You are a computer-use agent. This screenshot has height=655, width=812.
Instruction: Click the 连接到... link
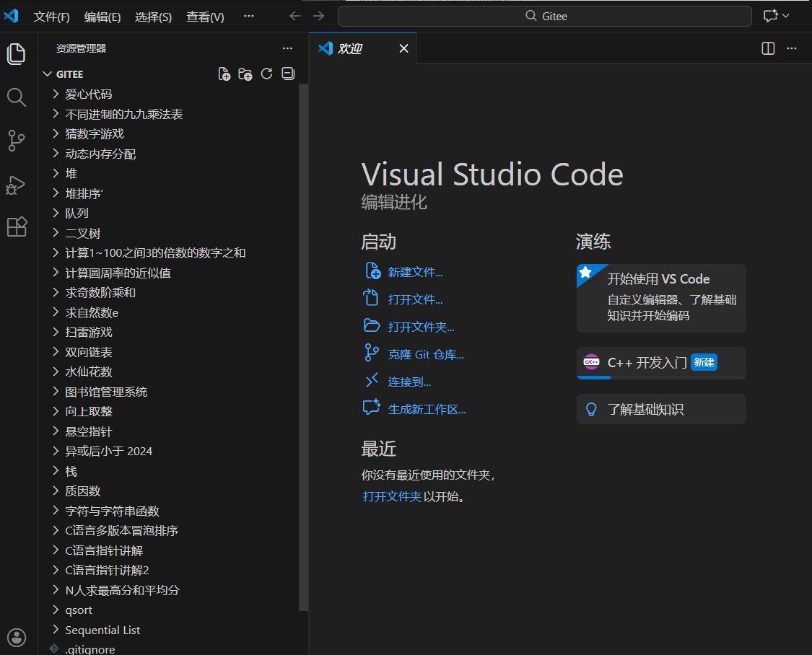(409, 382)
